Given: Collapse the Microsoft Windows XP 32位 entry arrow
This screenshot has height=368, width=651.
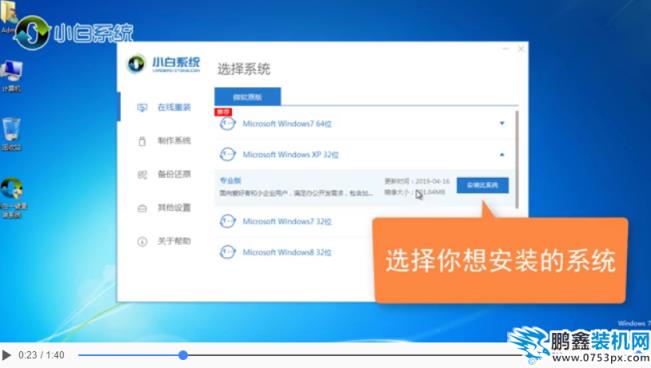Looking at the screenshot, I should (502, 155).
